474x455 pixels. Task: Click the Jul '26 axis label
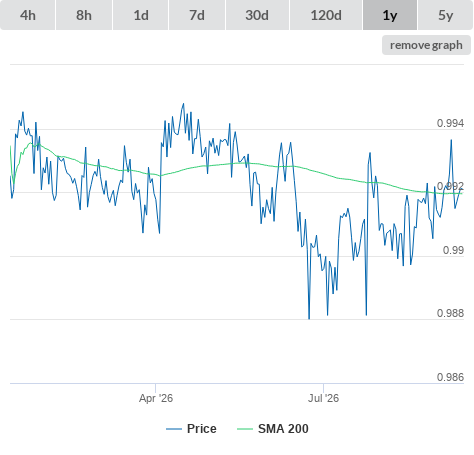[323, 398]
